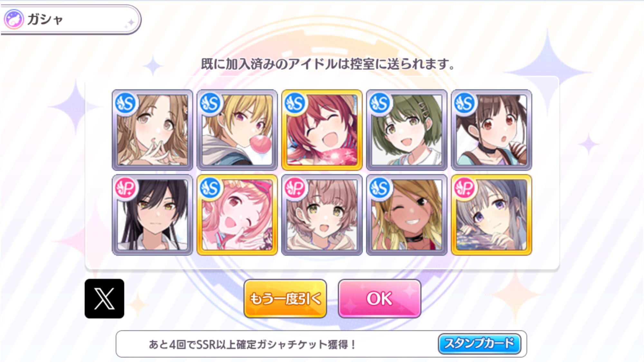Click the ガシャ title label

coord(45,19)
